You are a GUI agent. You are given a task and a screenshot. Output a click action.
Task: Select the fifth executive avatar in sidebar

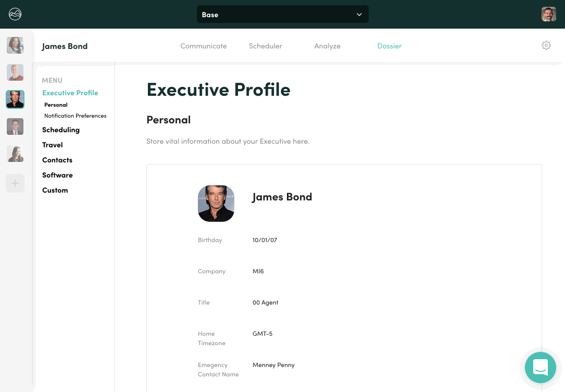(15, 154)
